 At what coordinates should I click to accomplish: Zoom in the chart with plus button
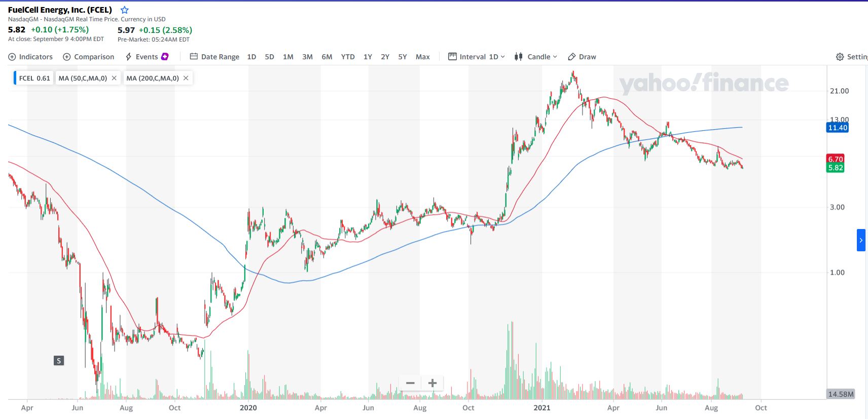click(432, 383)
